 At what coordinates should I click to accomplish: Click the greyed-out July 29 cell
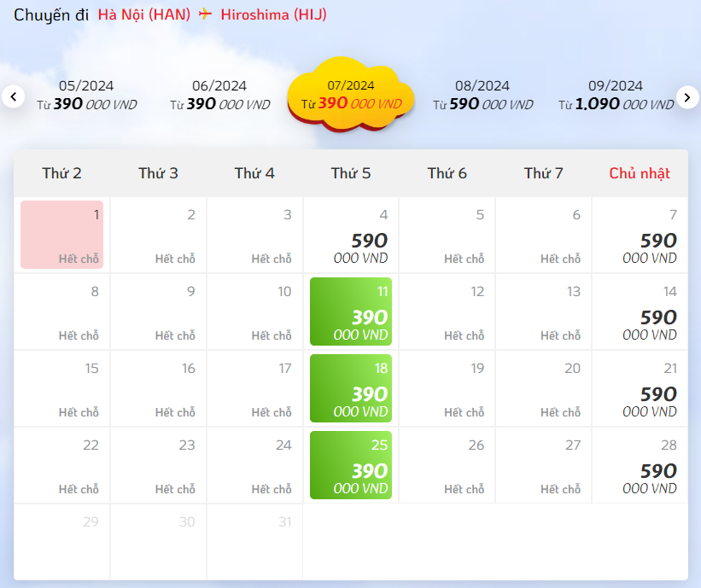(x=61, y=542)
